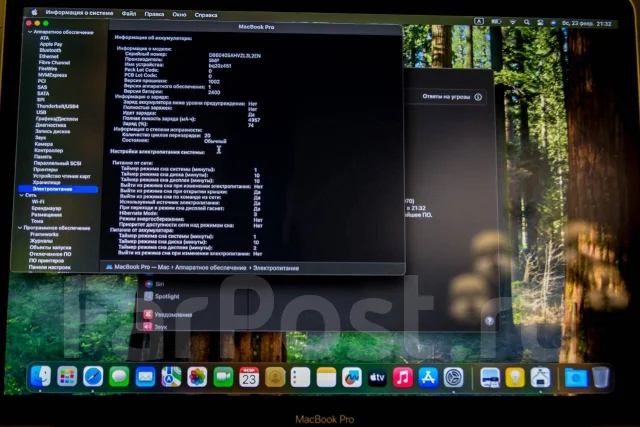Open the Notes app in Dock
The height and width of the screenshot is (427, 640).
[x=326, y=378]
